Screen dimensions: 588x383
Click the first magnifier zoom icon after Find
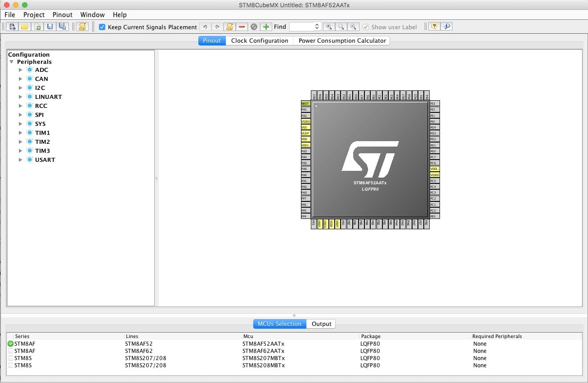click(x=329, y=27)
